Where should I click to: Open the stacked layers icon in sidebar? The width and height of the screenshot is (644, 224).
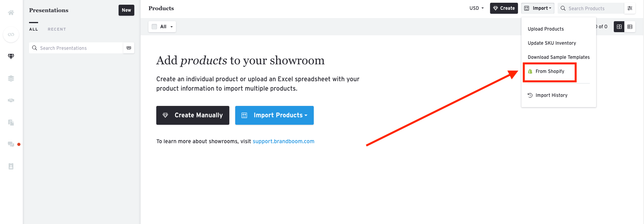click(11, 78)
